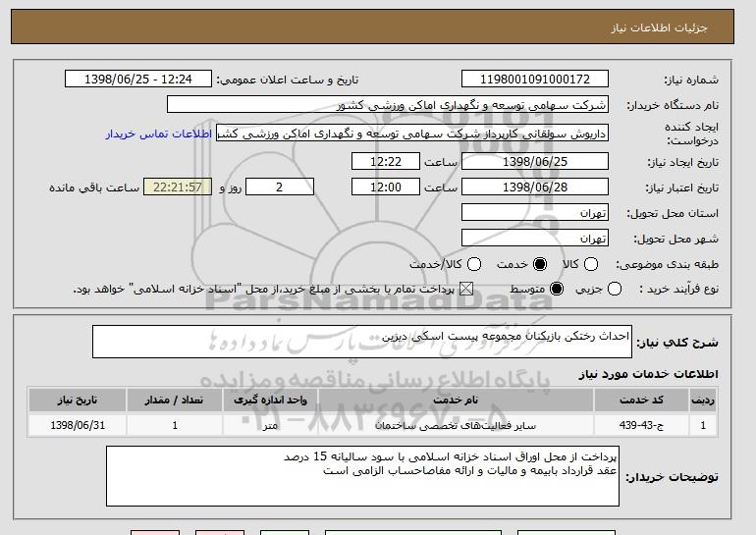Click the remaining days field showing 2
Image resolution: width=756 pixels, height=535 pixels.
pyautogui.click(x=280, y=187)
